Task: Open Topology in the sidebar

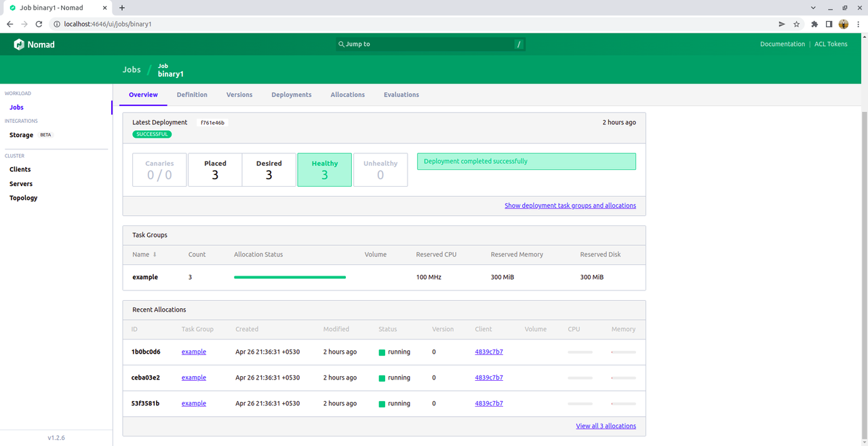Action: click(x=23, y=198)
